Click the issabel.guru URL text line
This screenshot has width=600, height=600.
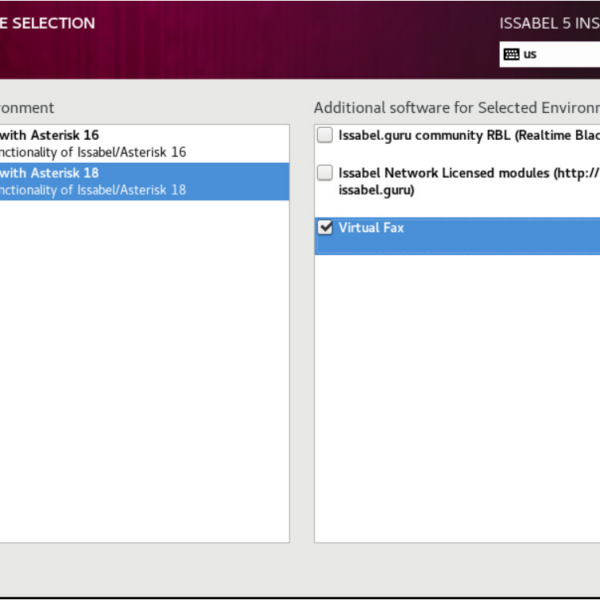pyautogui.click(x=376, y=189)
